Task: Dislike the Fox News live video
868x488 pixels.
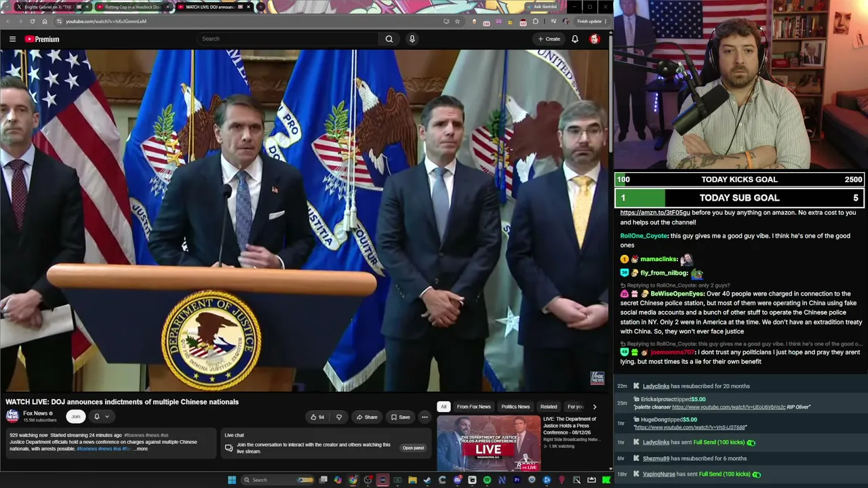Action: [339, 417]
